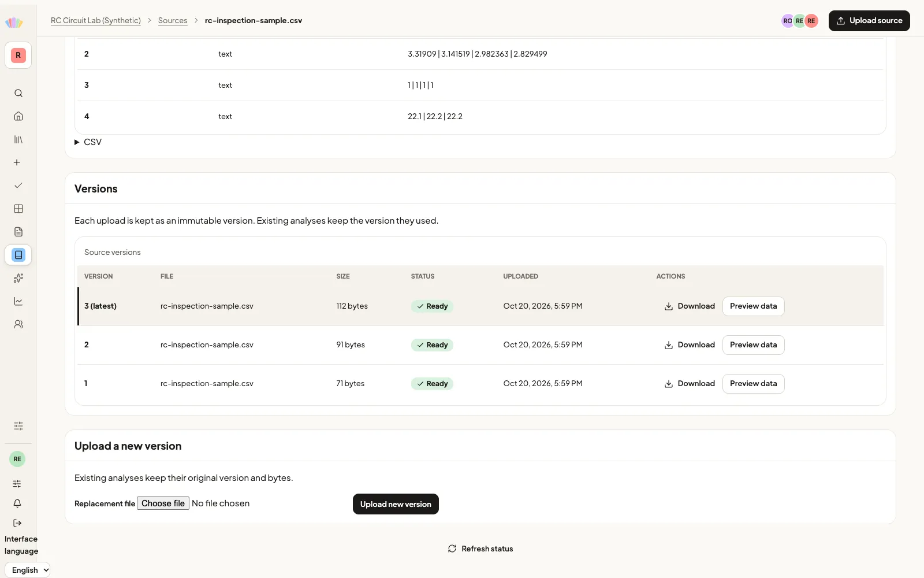Click the green RE user avatar in sidebar

point(17,459)
